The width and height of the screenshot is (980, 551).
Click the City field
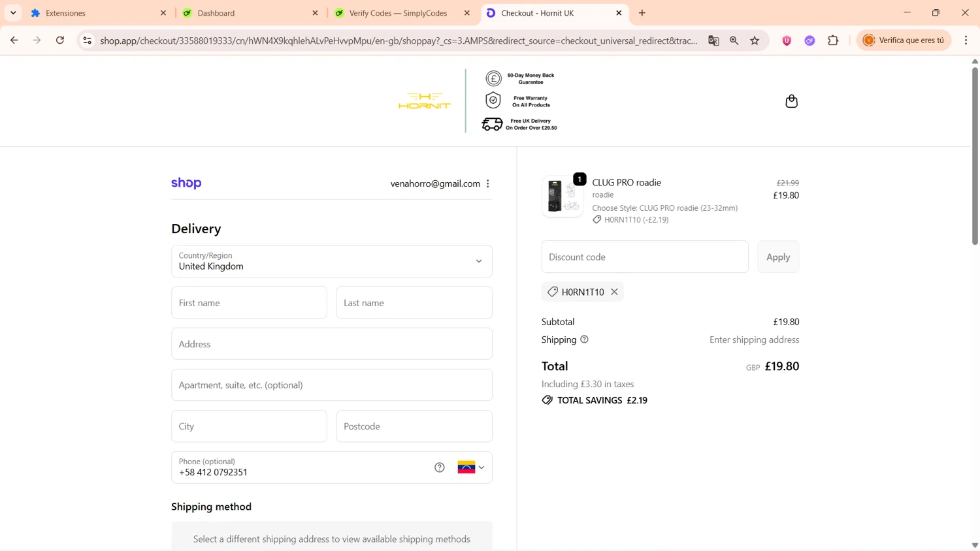[249, 426]
